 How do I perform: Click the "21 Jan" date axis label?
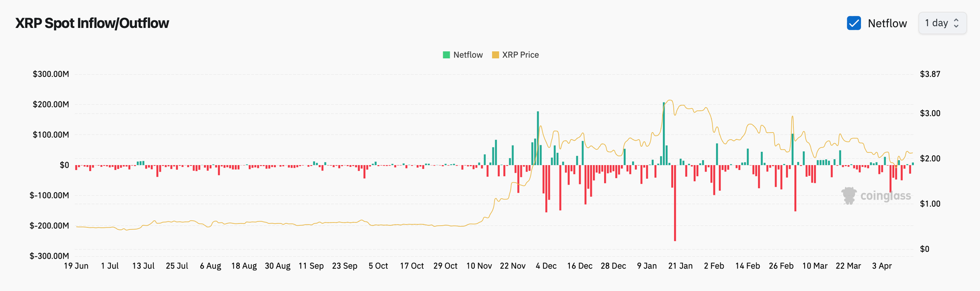(680, 266)
